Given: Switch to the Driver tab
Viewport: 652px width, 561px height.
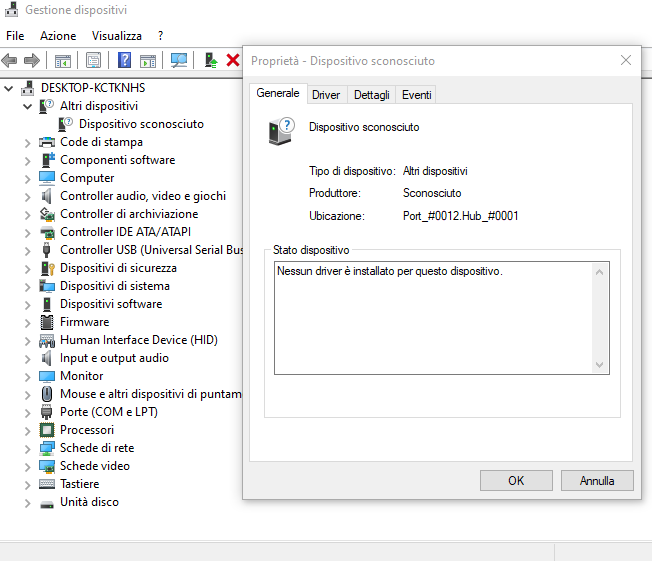Looking at the screenshot, I should 326,95.
